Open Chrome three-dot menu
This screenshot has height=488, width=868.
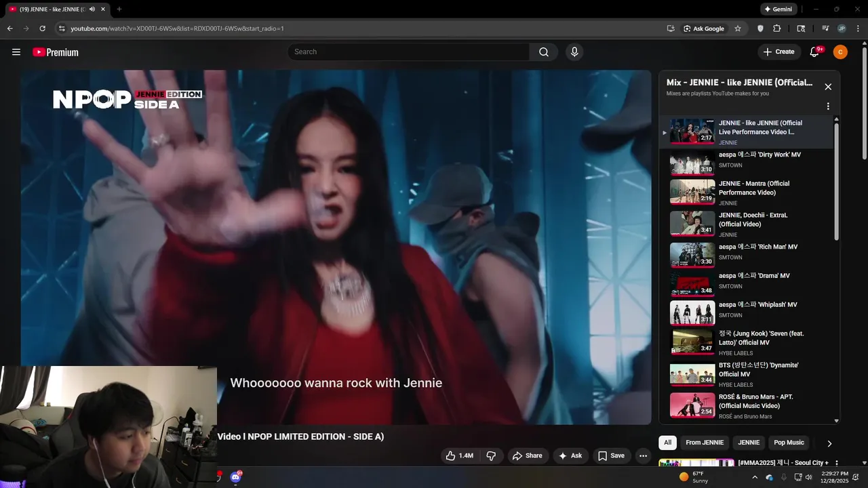coord(859,28)
